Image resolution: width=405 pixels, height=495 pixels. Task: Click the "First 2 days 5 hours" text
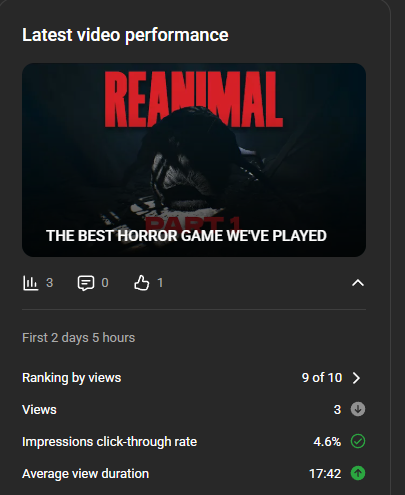click(79, 338)
